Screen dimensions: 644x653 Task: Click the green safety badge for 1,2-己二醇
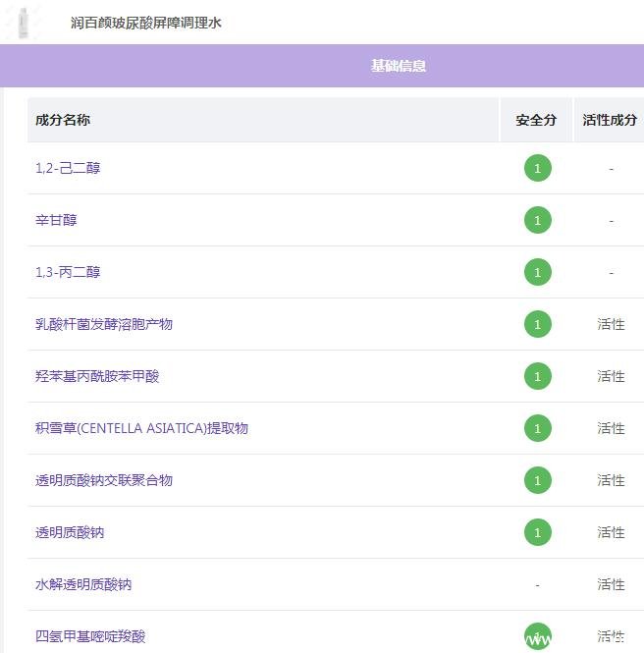click(x=537, y=168)
